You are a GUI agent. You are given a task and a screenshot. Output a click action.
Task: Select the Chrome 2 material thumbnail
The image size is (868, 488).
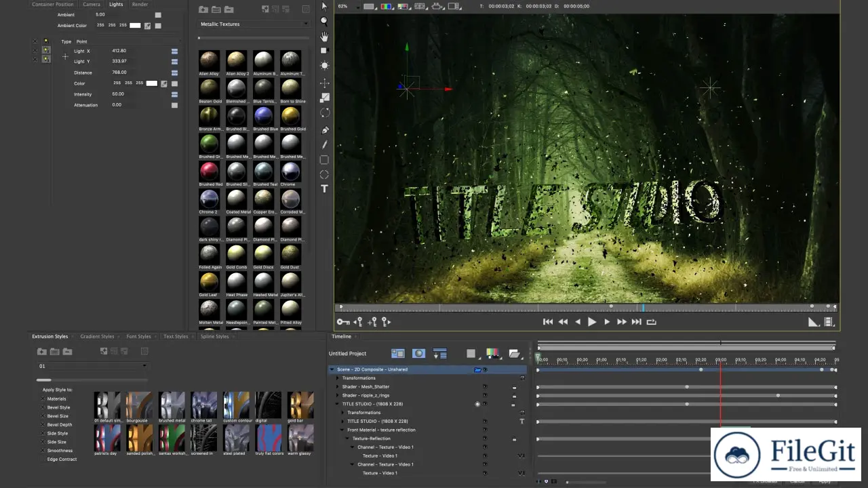(210, 199)
